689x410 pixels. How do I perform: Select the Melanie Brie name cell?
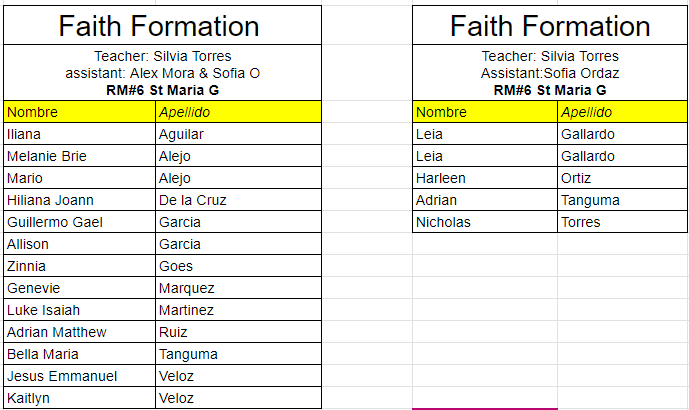coord(79,156)
